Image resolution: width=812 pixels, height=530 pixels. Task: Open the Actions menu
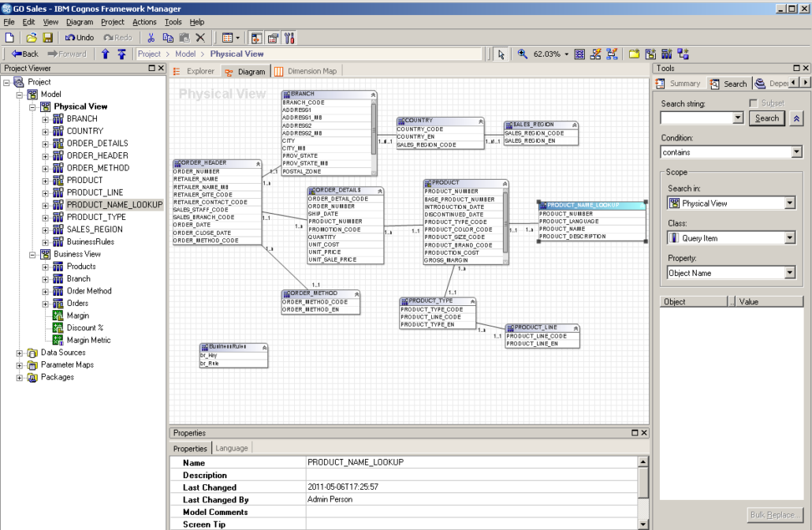coord(144,22)
